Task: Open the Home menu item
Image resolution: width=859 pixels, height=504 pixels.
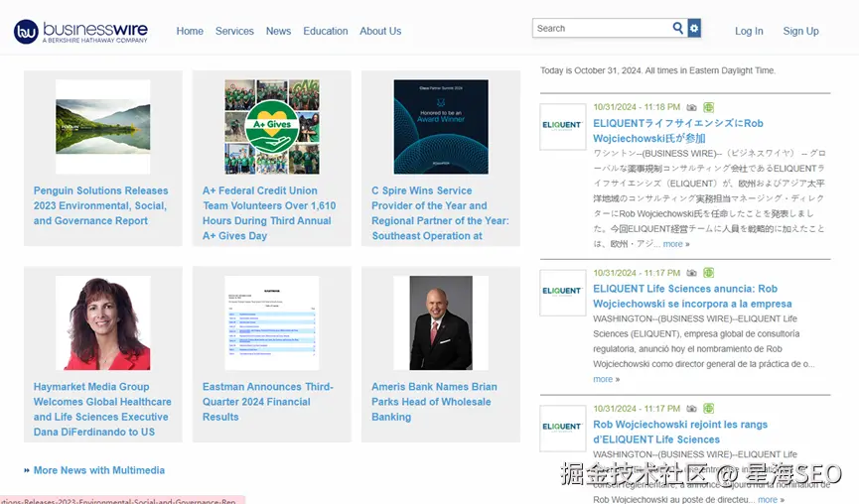Action: pyautogui.click(x=190, y=31)
